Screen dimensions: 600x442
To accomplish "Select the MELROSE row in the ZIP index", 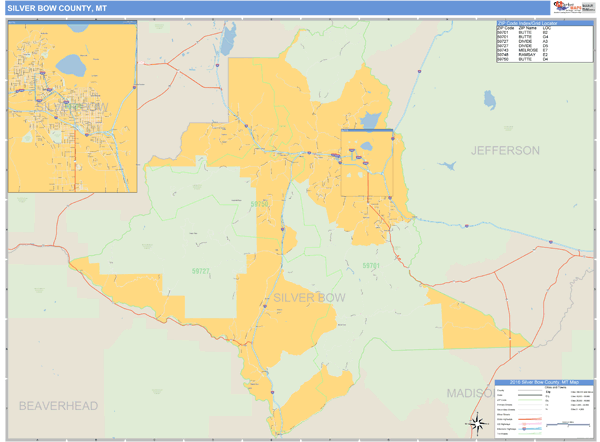I will pos(524,50).
